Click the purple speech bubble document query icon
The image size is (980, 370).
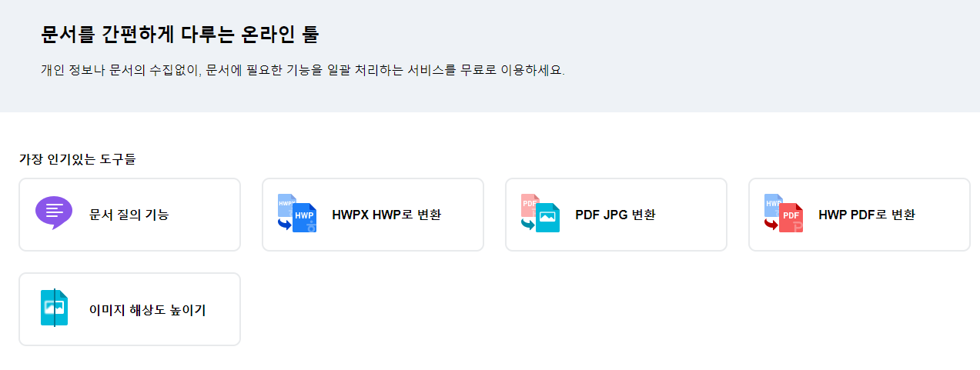pos(54,214)
